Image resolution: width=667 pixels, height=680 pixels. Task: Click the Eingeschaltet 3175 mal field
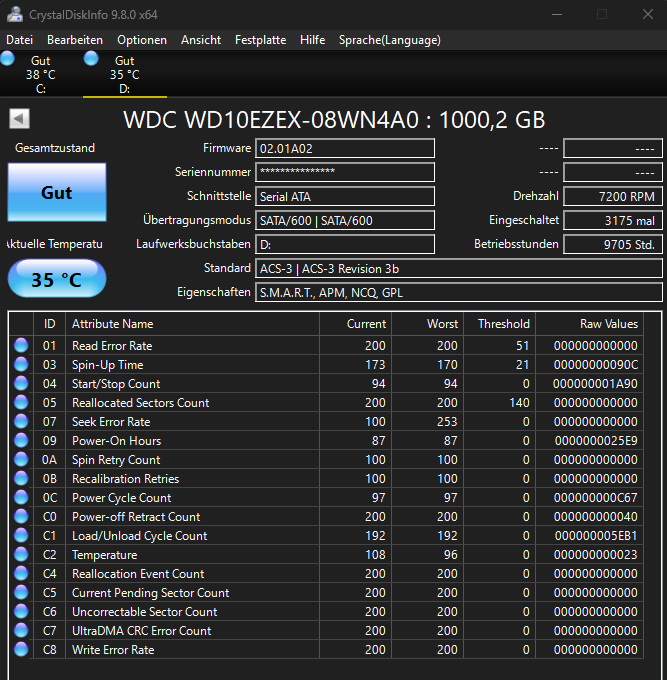613,220
